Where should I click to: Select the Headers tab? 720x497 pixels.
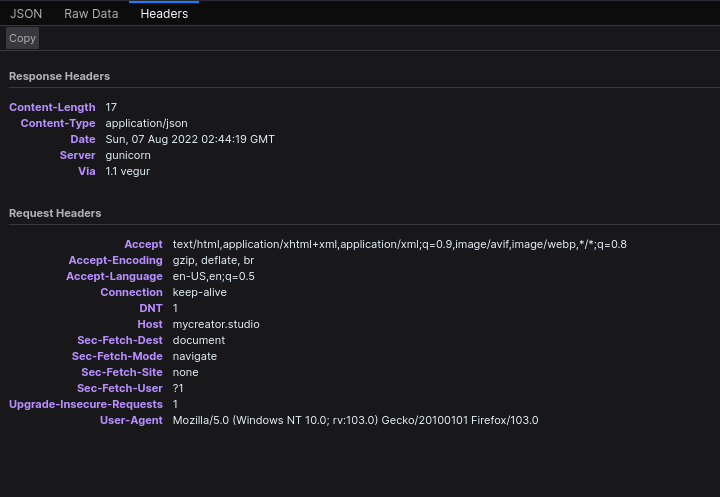pos(164,14)
